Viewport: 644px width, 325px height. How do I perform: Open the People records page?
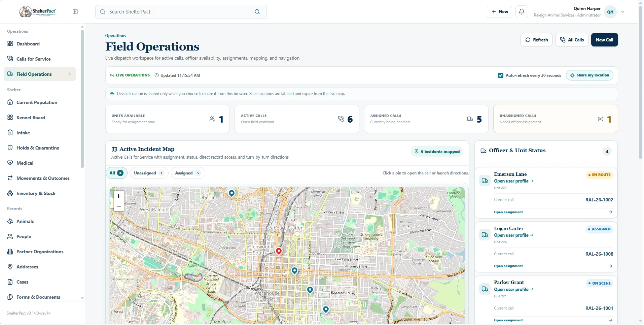click(40, 236)
